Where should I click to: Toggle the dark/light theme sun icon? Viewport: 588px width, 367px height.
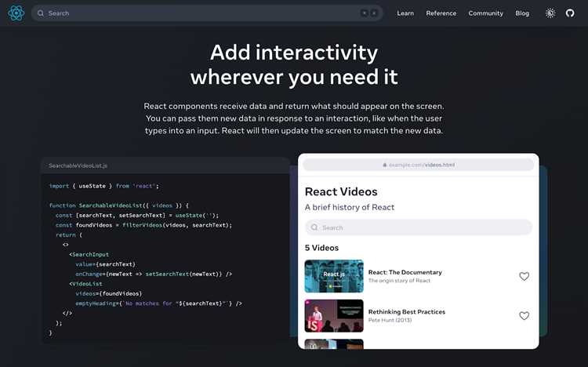(x=550, y=13)
